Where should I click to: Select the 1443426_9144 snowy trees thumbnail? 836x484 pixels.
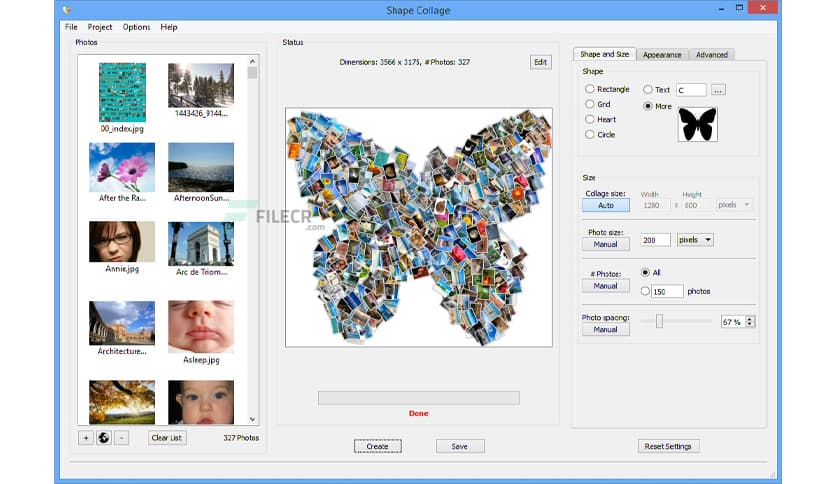point(201,85)
